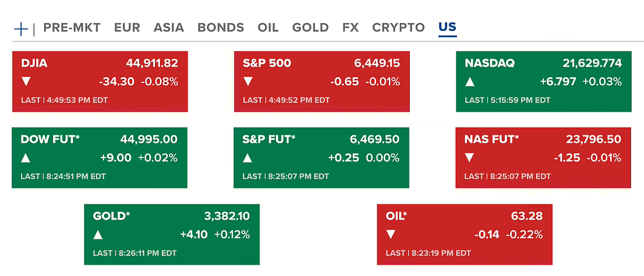Click the NASDAQ price 21,629.774
This screenshot has width=644, height=276.
[x=592, y=63]
